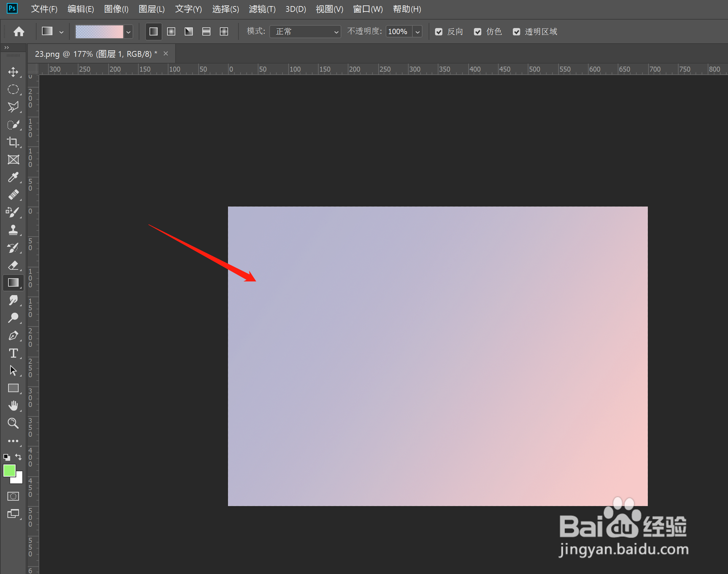Viewport: 728px width, 574px height.
Task: Select the Polygonal Lasso tool
Action: [x=13, y=107]
